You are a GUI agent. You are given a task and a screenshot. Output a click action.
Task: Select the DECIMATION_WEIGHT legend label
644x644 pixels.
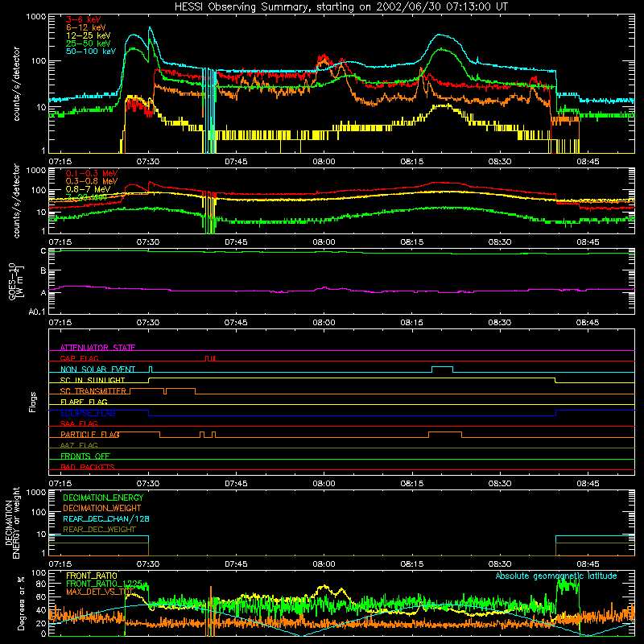[102, 508]
